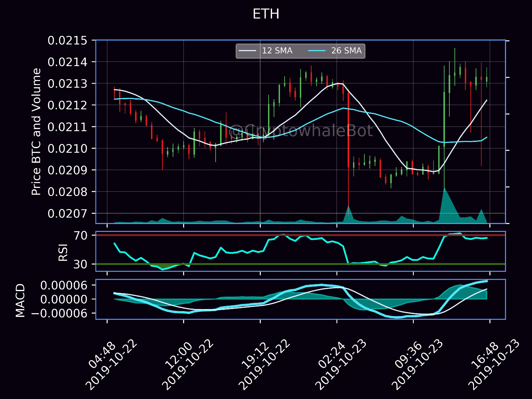Click the ETH chart title
Viewport: 532px width, 399px height.
(266, 14)
